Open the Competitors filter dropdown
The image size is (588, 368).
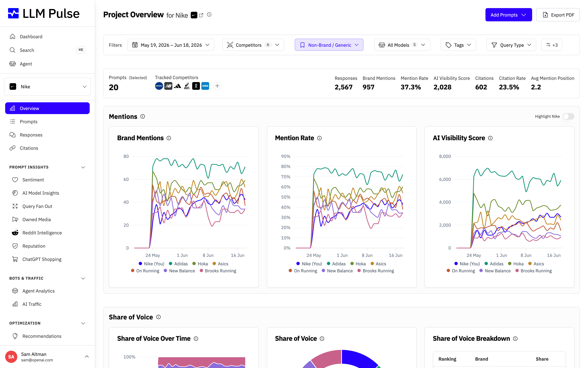[x=253, y=45]
